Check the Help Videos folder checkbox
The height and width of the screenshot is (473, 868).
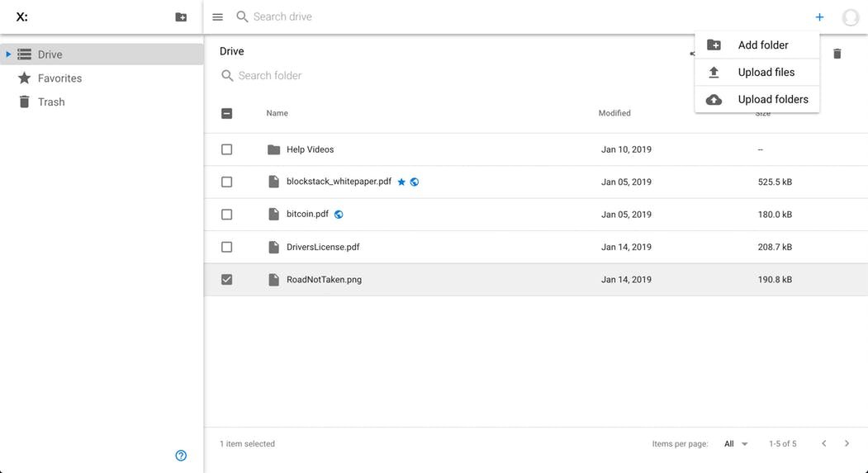pyautogui.click(x=227, y=149)
